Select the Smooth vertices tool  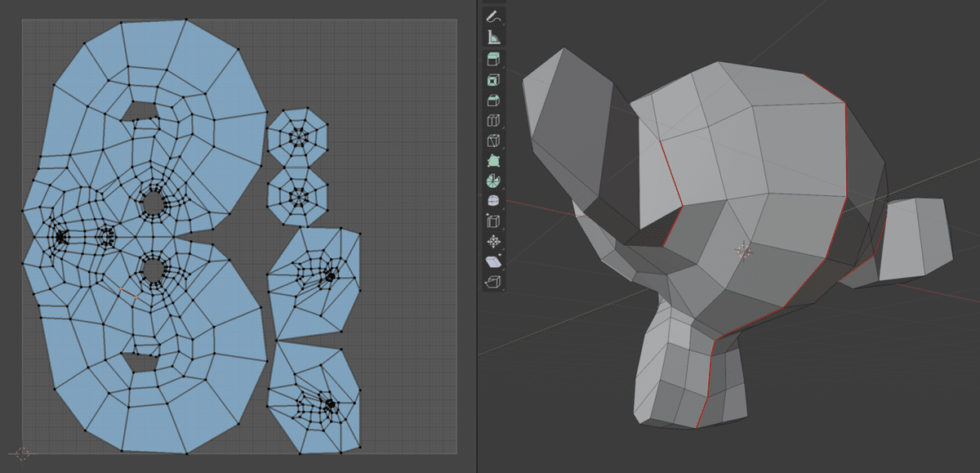493,201
